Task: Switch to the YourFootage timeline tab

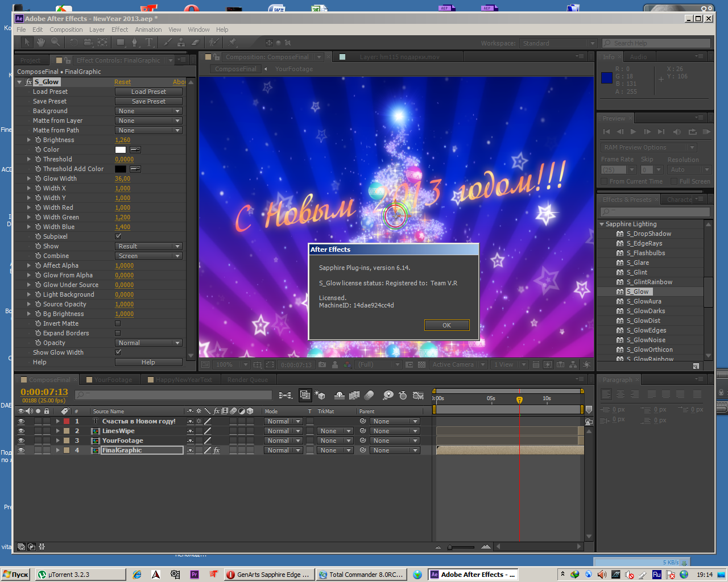Action: coord(113,380)
